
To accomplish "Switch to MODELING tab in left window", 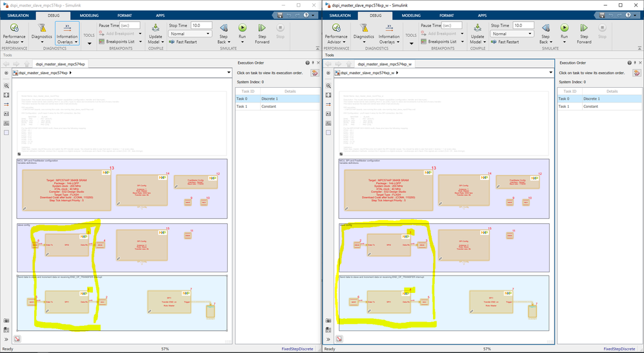I will (x=88, y=15).
